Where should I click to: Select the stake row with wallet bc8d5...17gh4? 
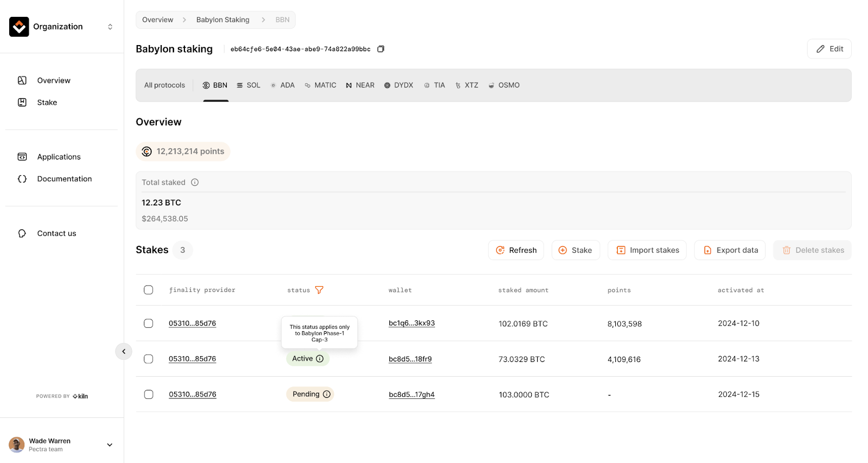point(149,395)
